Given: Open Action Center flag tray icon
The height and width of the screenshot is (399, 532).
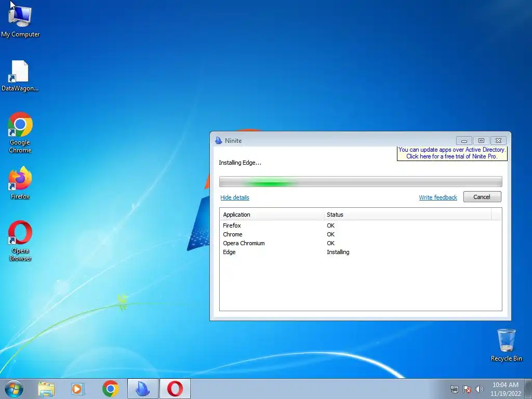Looking at the screenshot, I should [467, 389].
